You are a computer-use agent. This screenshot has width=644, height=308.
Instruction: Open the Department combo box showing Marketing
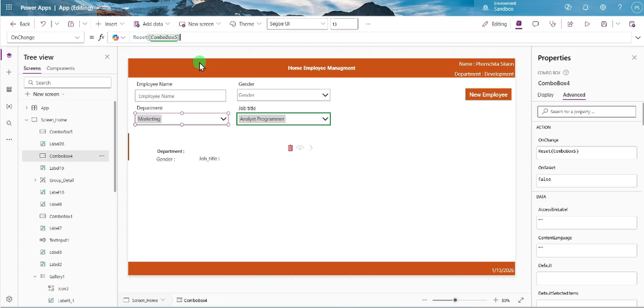(182, 119)
